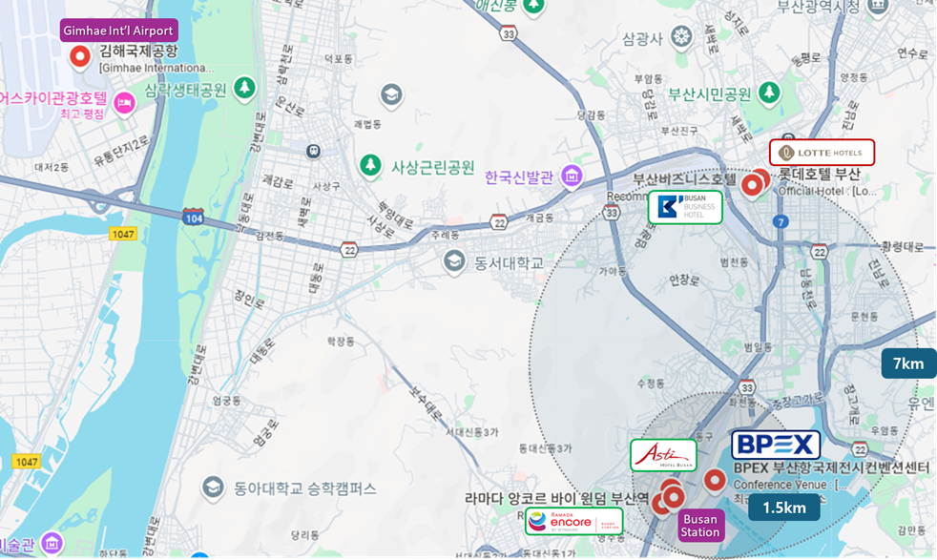Click the pink hotel bed marker near airport
Image resolution: width=937 pixels, height=560 pixels.
124,104
